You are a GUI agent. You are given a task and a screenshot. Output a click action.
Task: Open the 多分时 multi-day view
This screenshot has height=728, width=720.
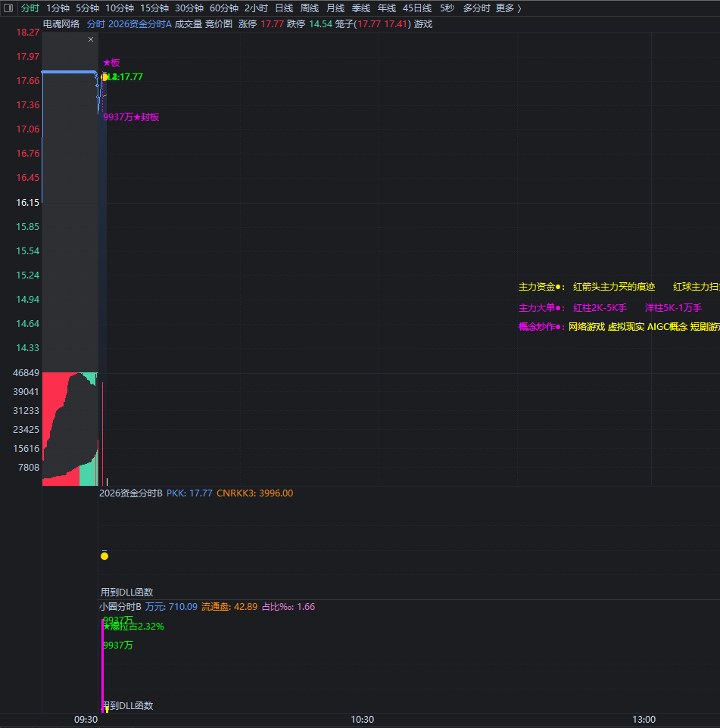[477, 8]
